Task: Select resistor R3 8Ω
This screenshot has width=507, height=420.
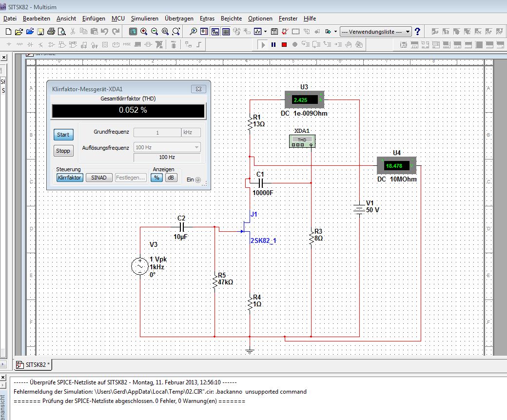Action: 311,237
